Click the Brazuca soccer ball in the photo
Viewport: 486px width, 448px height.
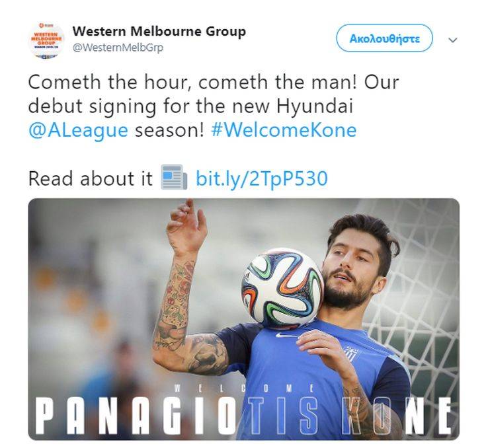[283, 288]
